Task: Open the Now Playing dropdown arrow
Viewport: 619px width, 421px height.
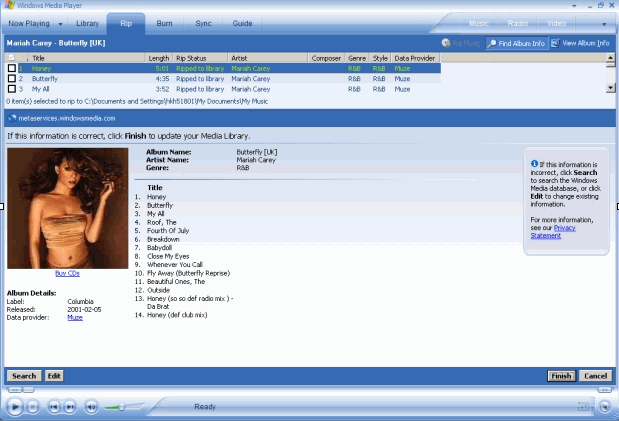Action: (x=60, y=24)
